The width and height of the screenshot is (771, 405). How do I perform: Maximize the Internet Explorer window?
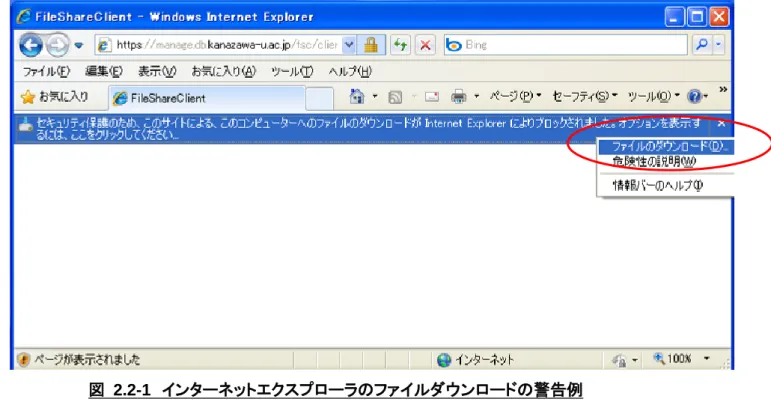(697, 17)
